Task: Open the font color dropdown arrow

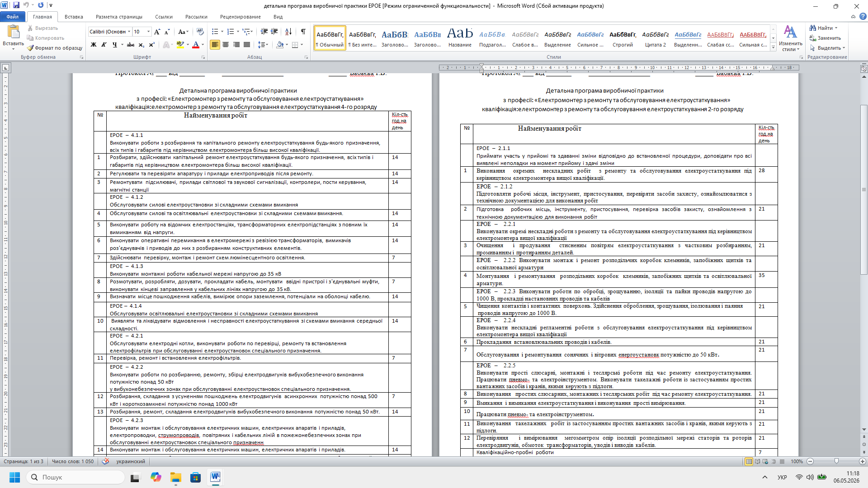Action: 203,45
